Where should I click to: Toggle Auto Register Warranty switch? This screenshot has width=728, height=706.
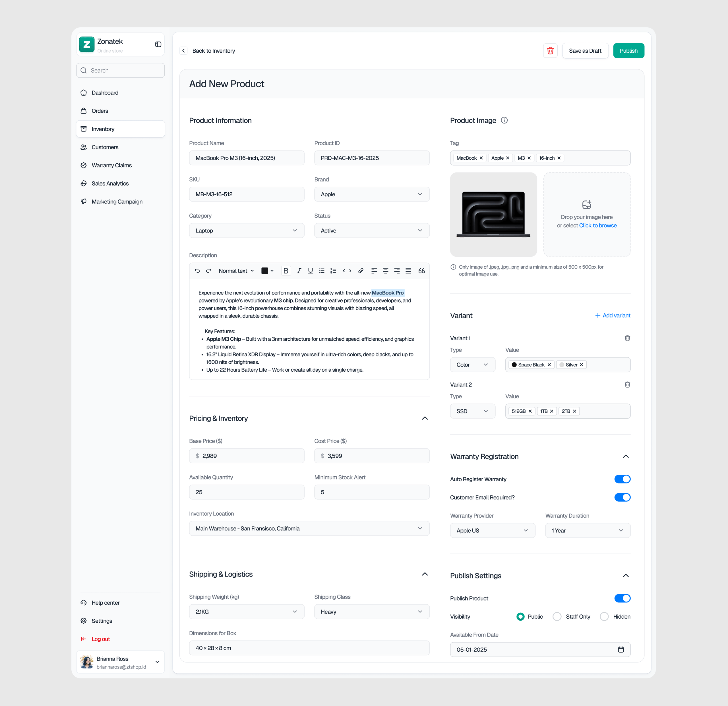pos(622,479)
